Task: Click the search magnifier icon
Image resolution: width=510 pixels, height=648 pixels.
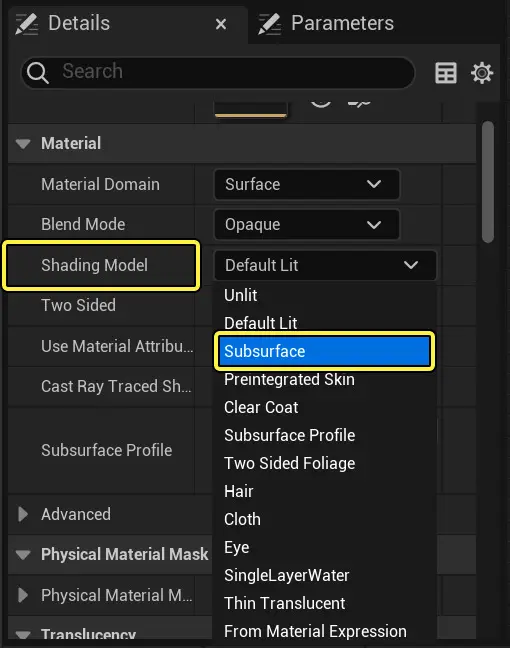Action: click(37, 73)
